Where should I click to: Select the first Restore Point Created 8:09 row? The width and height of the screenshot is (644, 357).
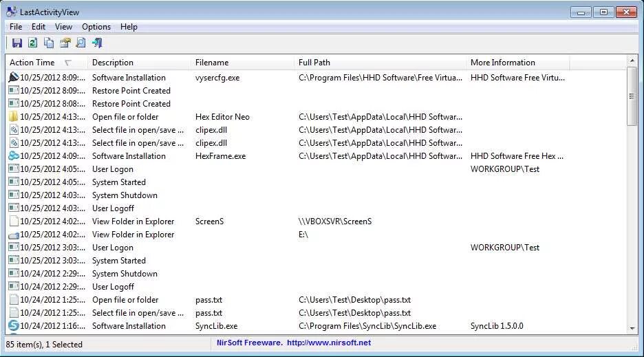click(x=316, y=90)
